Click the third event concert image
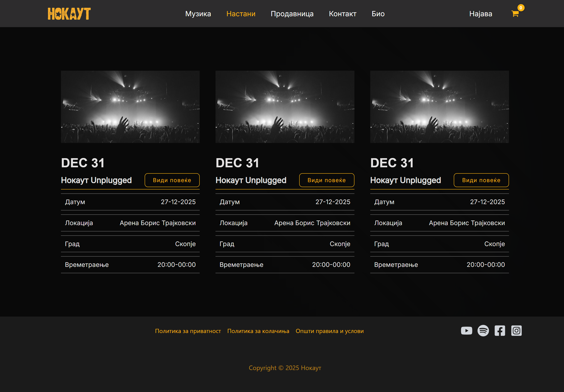This screenshot has width=564, height=392. click(x=439, y=107)
